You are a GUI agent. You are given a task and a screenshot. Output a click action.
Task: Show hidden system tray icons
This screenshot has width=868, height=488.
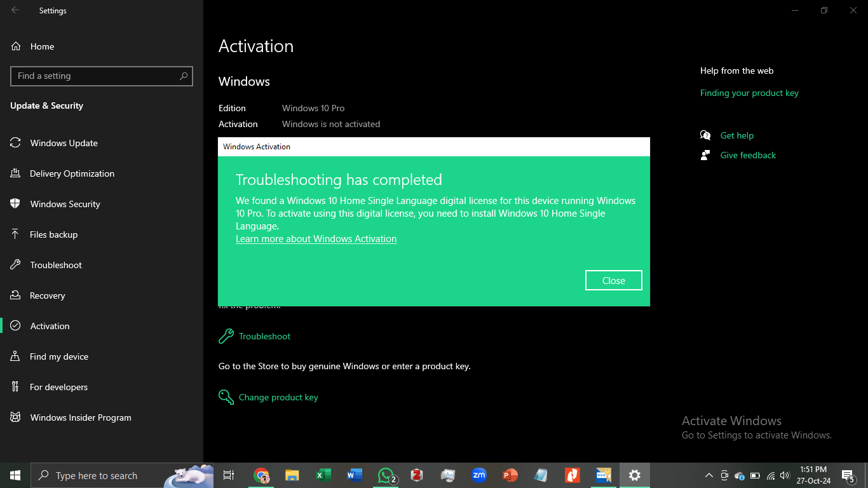click(x=709, y=475)
